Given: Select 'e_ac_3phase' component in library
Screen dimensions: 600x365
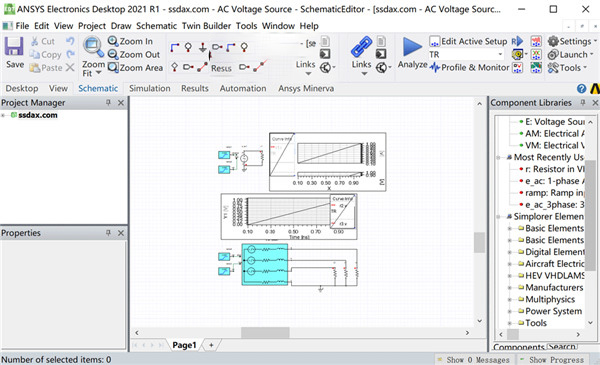Looking at the screenshot, I should pyautogui.click(x=551, y=205).
